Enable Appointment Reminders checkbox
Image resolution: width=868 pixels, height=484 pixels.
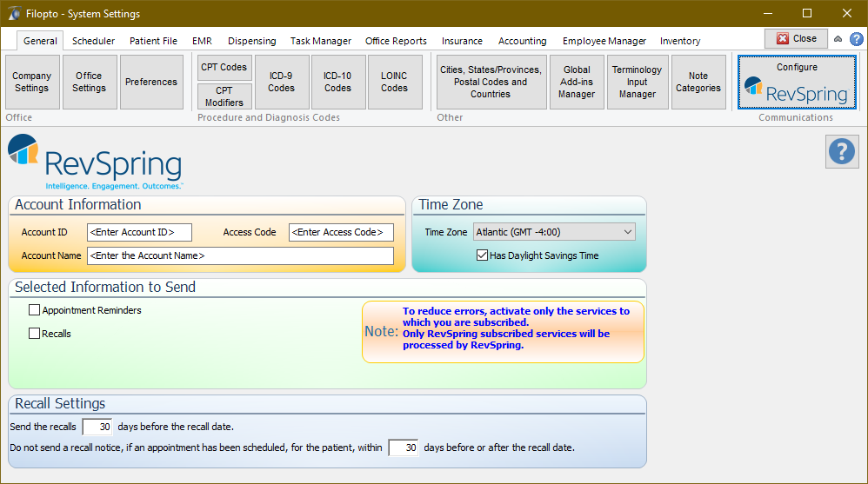(x=34, y=310)
